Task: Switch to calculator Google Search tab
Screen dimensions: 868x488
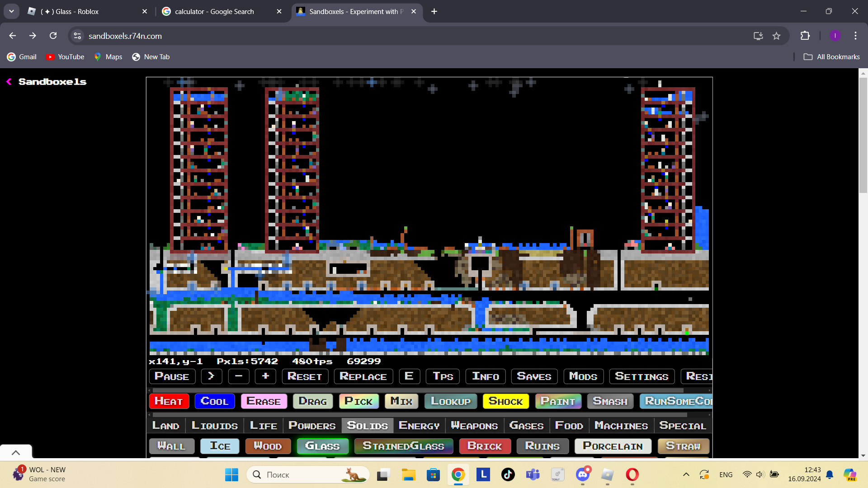Action: pyautogui.click(x=214, y=11)
